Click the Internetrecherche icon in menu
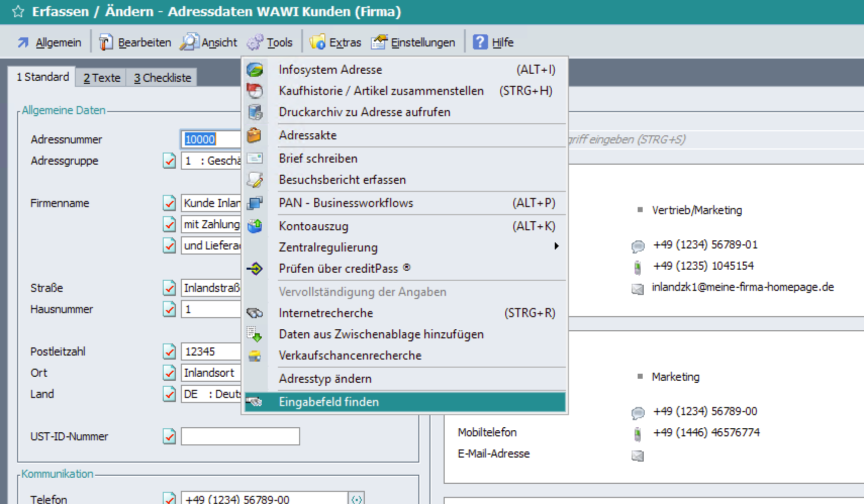This screenshot has height=504, width=864. click(x=255, y=313)
